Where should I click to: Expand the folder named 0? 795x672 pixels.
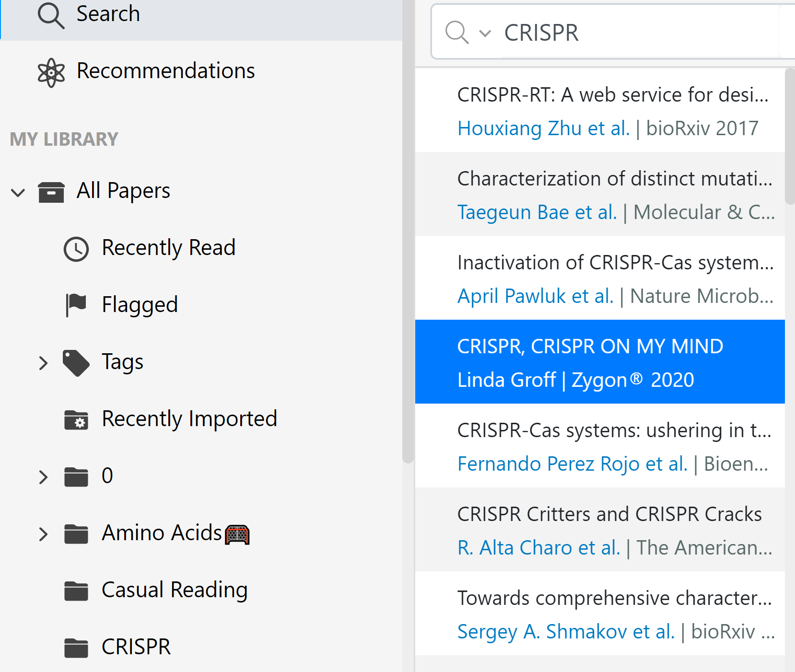pos(43,477)
